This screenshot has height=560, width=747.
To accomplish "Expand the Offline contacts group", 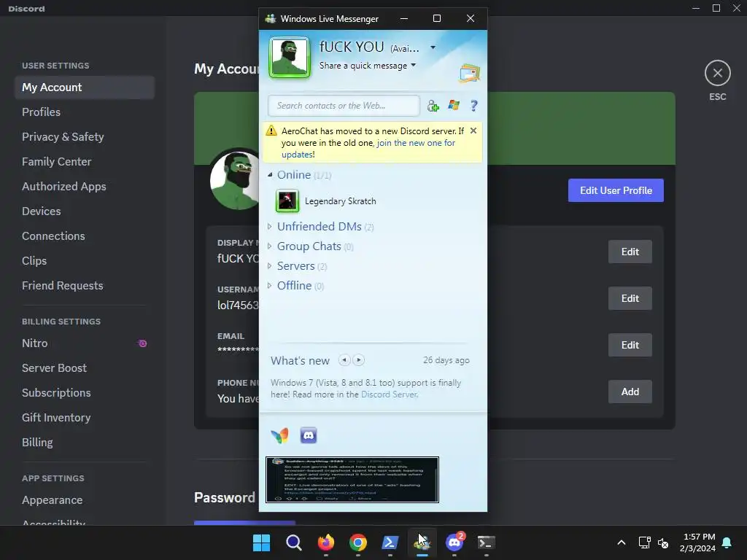I will (270, 286).
